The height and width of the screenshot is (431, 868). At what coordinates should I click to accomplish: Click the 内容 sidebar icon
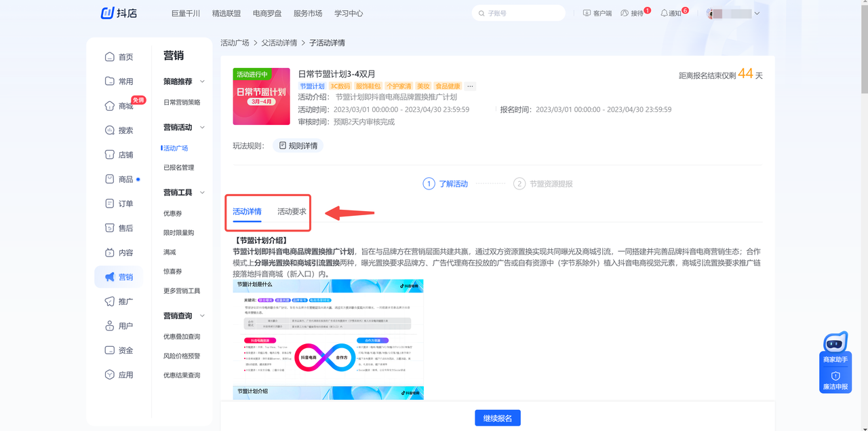pyautogui.click(x=110, y=252)
